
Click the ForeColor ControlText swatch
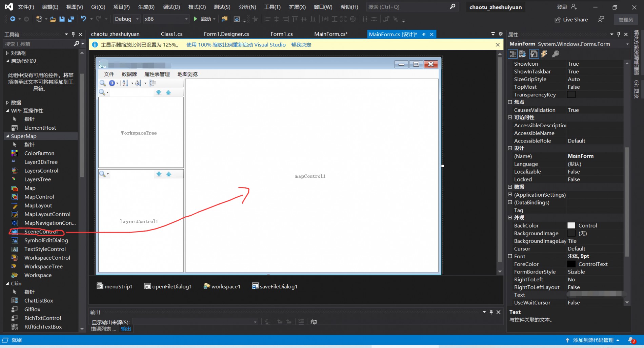click(x=571, y=264)
